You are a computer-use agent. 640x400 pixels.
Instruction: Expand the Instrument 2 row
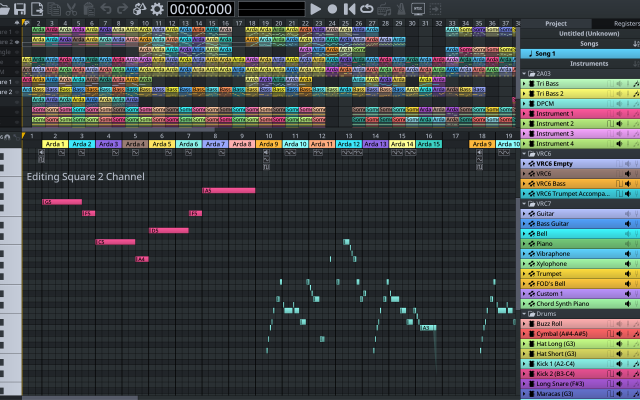(524, 124)
